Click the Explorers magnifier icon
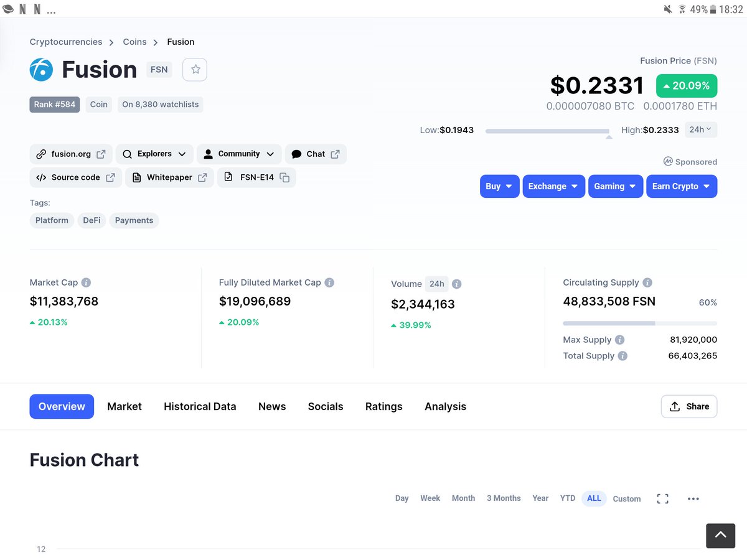The height and width of the screenshot is (560, 747). pyautogui.click(x=127, y=154)
